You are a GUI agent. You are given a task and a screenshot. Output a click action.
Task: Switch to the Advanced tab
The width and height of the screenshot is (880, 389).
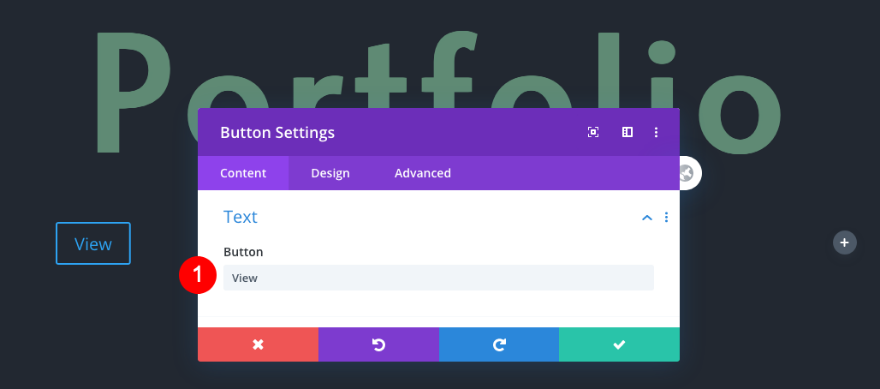[423, 173]
